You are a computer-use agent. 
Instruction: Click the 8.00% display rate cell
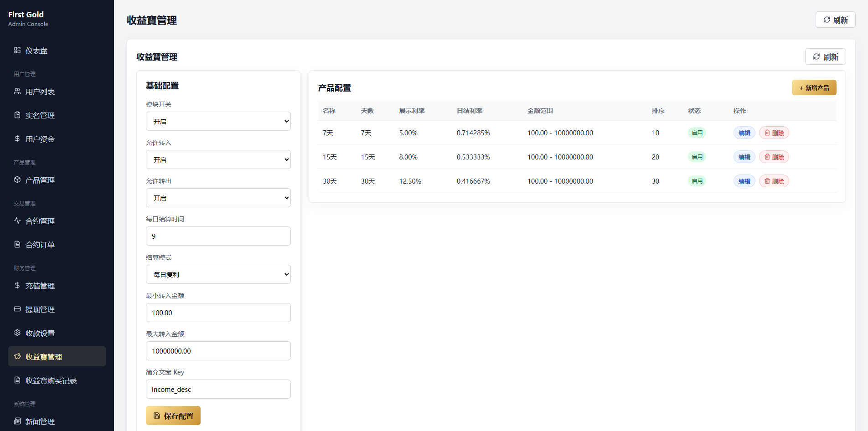pyautogui.click(x=408, y=157)
